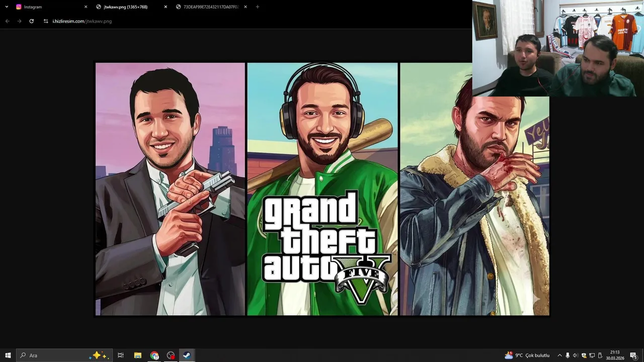Open the Windows Start menu
Image resolution: width=644 pixels, height=362 pixels.
(8, 355)
